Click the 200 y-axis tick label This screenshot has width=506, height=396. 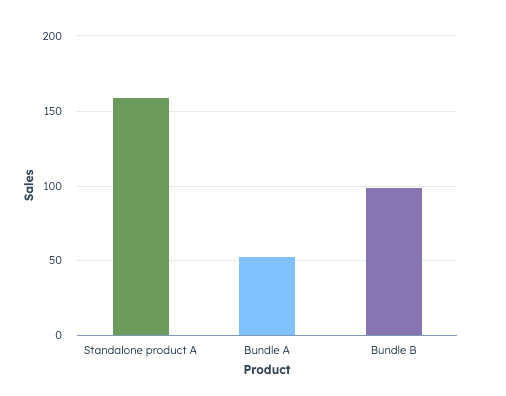click(x=52, y=36)
